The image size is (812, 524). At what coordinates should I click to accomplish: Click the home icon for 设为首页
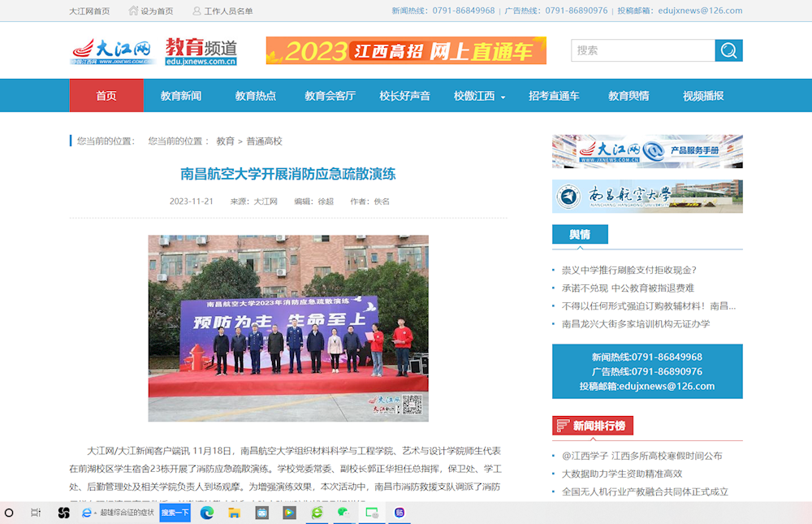tap(133, 11)
